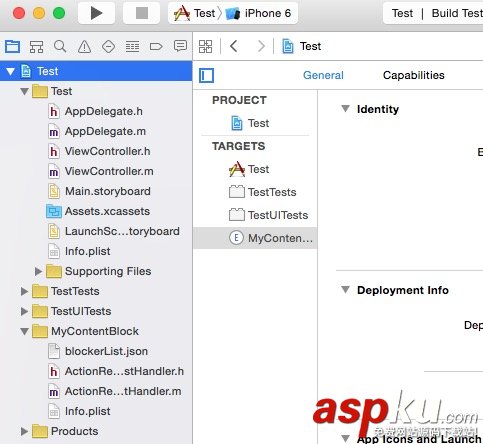Select the Test group folder

[52, 91]
